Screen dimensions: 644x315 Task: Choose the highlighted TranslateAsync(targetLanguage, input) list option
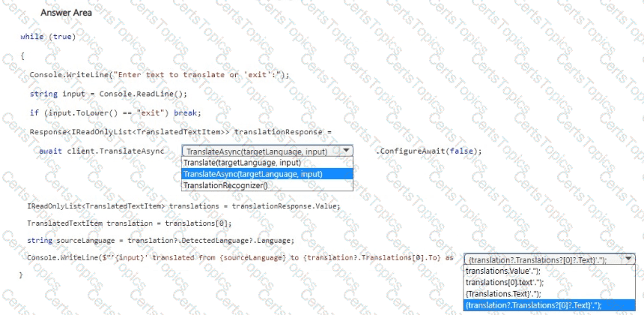(x=253, y=174)
